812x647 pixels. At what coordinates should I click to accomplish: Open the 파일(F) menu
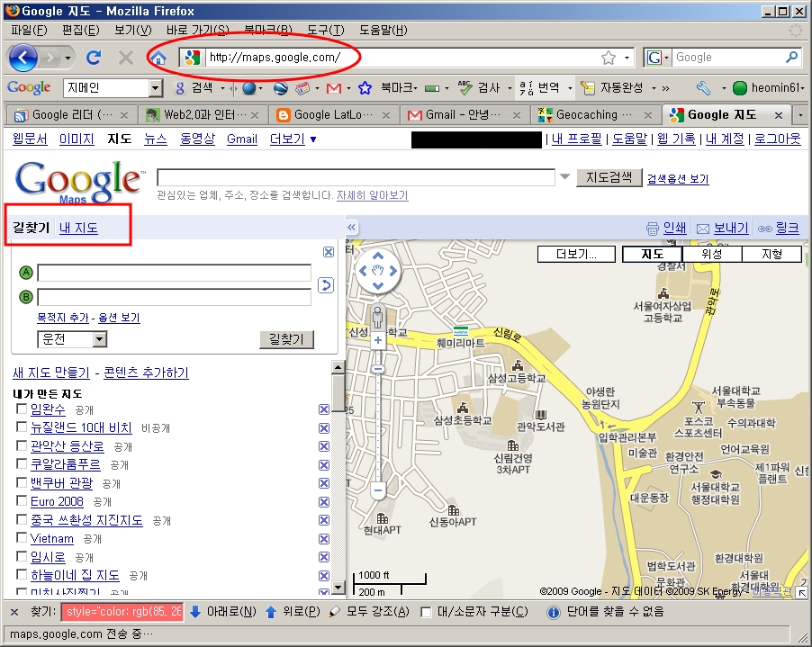(29, 30)
